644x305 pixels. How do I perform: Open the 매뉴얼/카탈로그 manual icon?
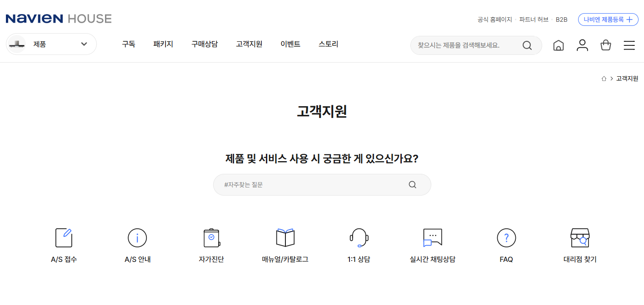(x=285, y=237)
